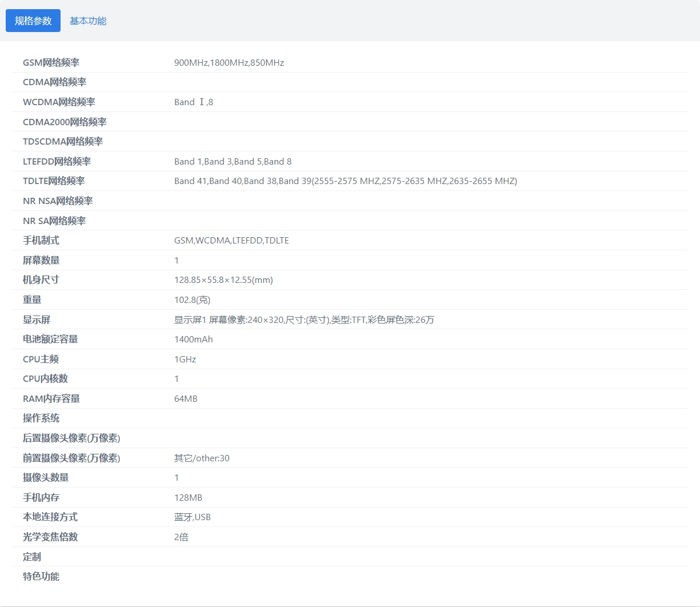Click the 摄像头数量 label
700x607 pixels.
(x=46, y=477)
